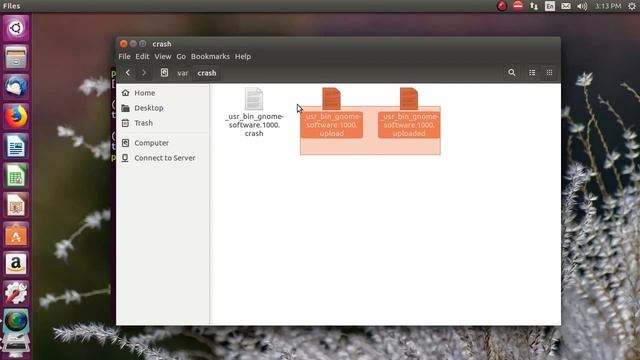The image size is (640, 360).
Task: Open the Help menu
Action: [x=242, y=56]
